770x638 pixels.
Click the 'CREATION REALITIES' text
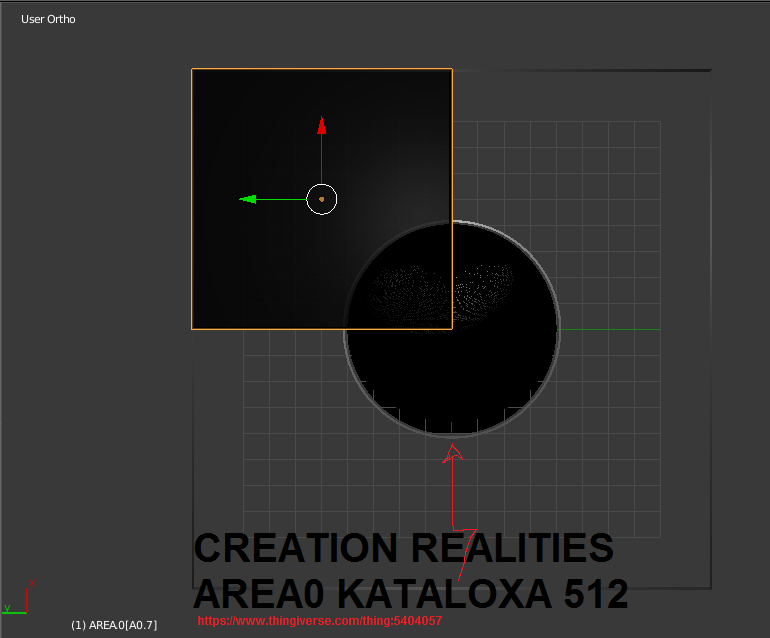point(404,547)
